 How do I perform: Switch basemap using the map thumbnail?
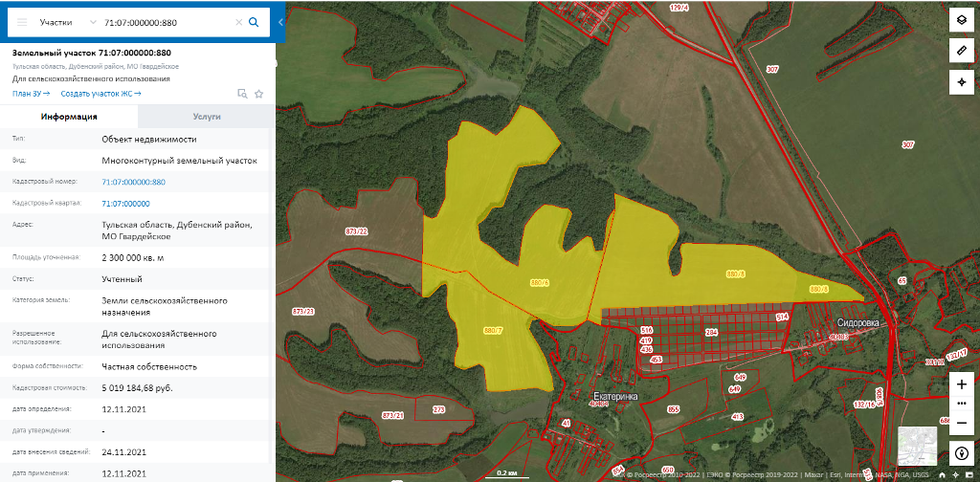(x=916, y=445)
